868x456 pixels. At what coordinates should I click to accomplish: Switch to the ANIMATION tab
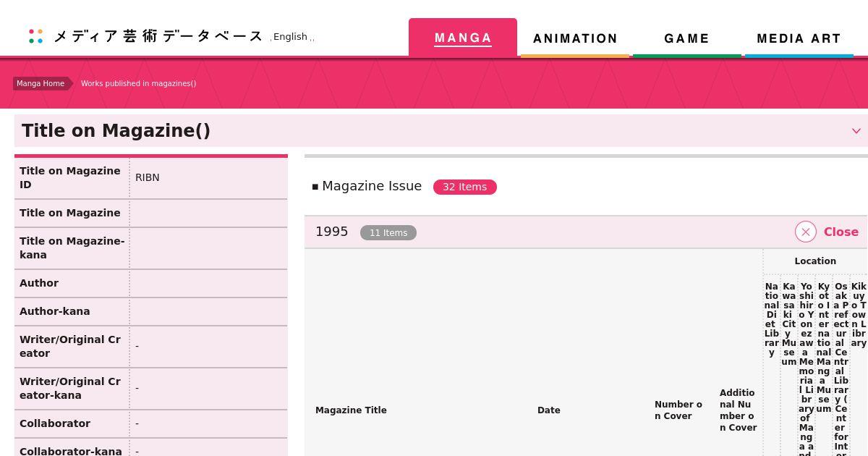coord(575,38)
